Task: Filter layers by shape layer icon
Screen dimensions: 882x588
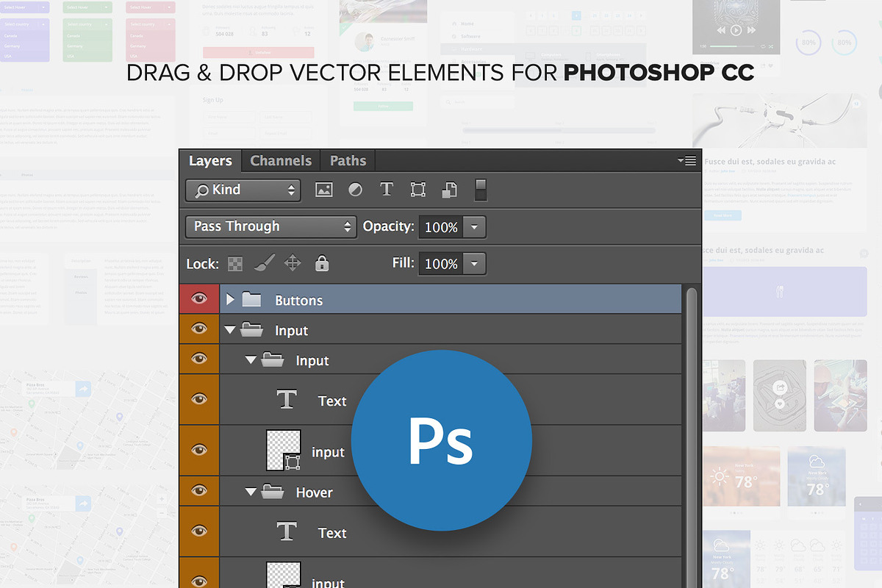Action: tap(418, 190)
